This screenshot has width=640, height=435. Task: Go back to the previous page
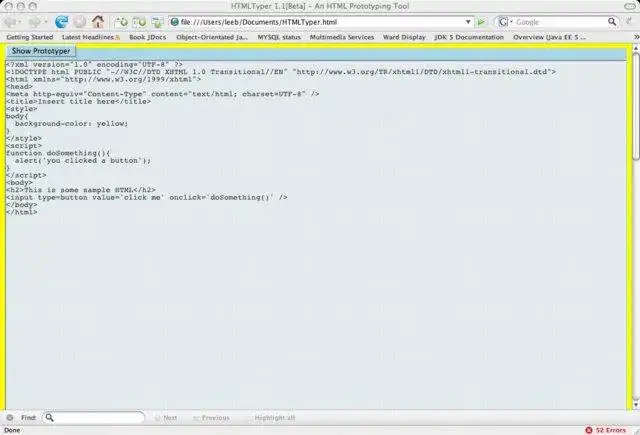point(10,22)
